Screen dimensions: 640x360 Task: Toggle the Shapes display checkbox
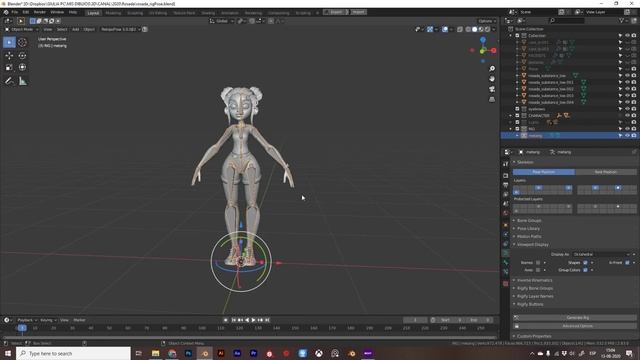(585, 262)
